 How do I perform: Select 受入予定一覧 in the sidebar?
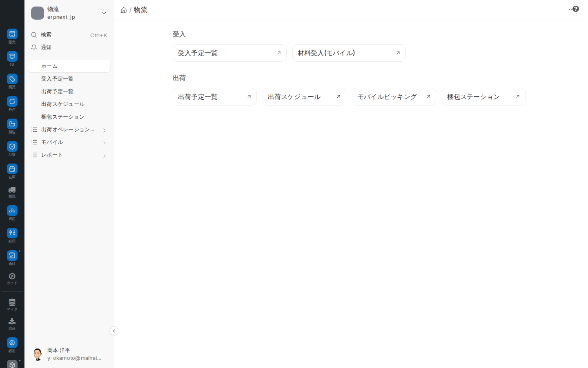tap(69, 79)
